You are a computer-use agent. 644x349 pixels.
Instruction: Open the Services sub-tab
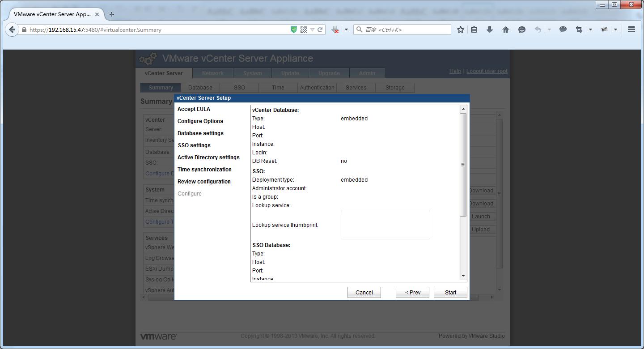356,88
